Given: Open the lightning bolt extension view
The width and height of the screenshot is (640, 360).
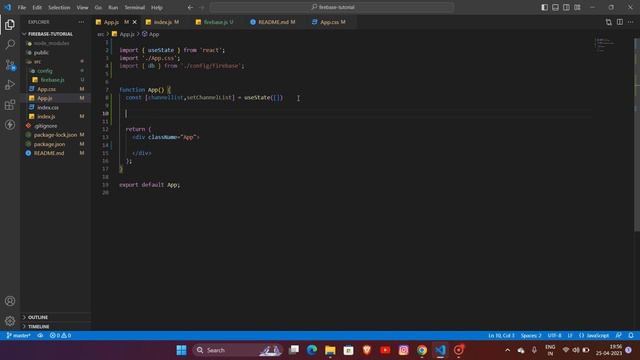Looking at the screenshot, I should pos(10,124).
